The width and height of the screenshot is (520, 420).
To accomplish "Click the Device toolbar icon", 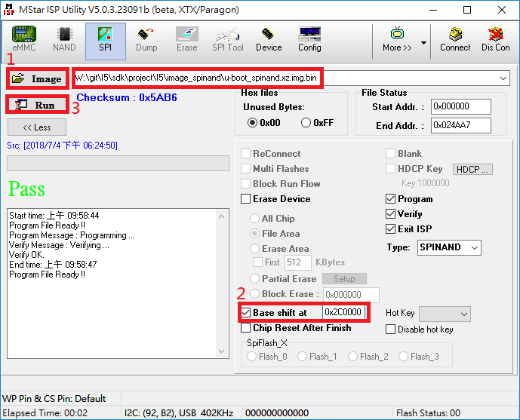I will click(x=269, y=39).
